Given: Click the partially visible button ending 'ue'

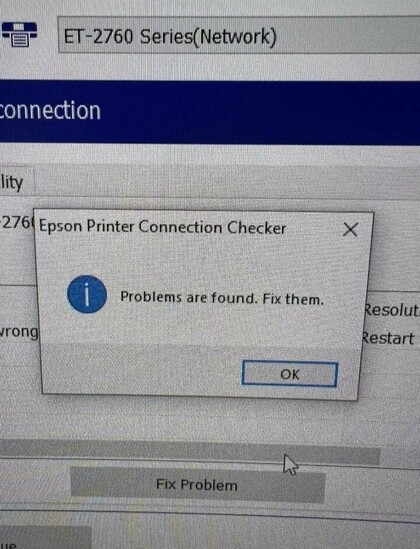Looking at the screenshot, I should coord(46,537).
